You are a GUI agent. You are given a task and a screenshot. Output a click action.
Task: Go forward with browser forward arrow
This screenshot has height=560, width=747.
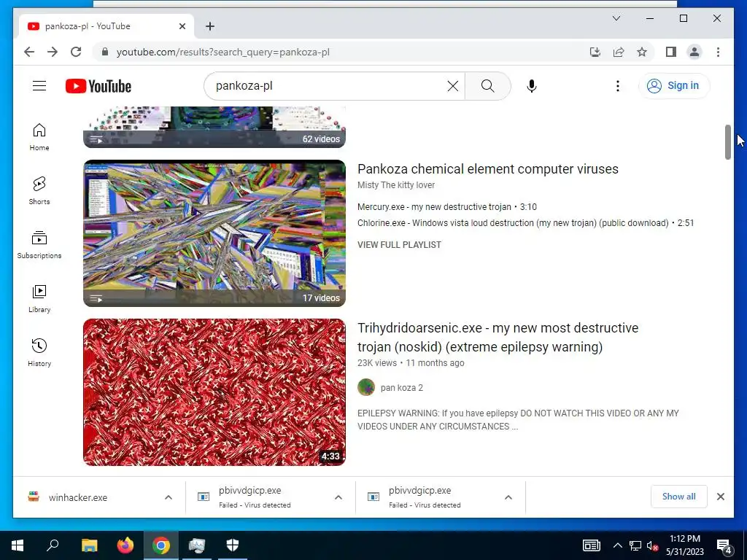53,52
